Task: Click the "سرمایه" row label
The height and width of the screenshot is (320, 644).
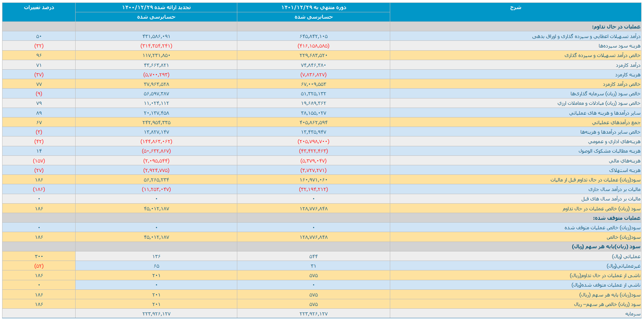Action: (x=633, y=314)
